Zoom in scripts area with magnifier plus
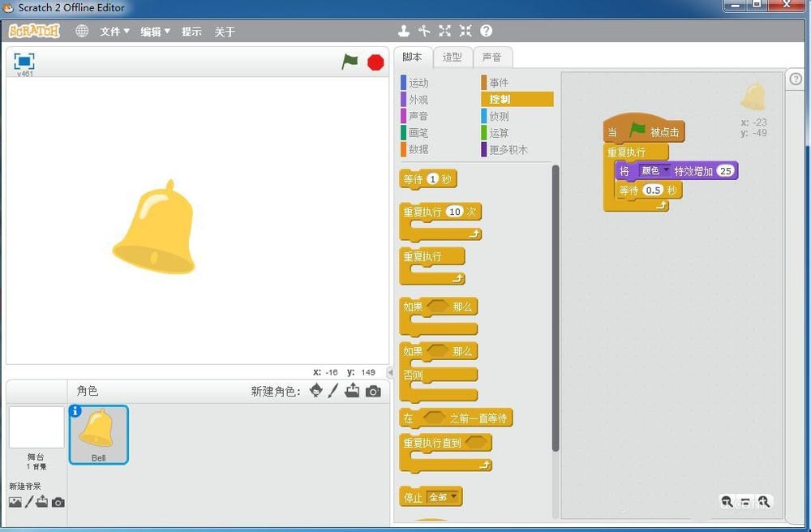811x532 pixels. (x=764, y=502)
